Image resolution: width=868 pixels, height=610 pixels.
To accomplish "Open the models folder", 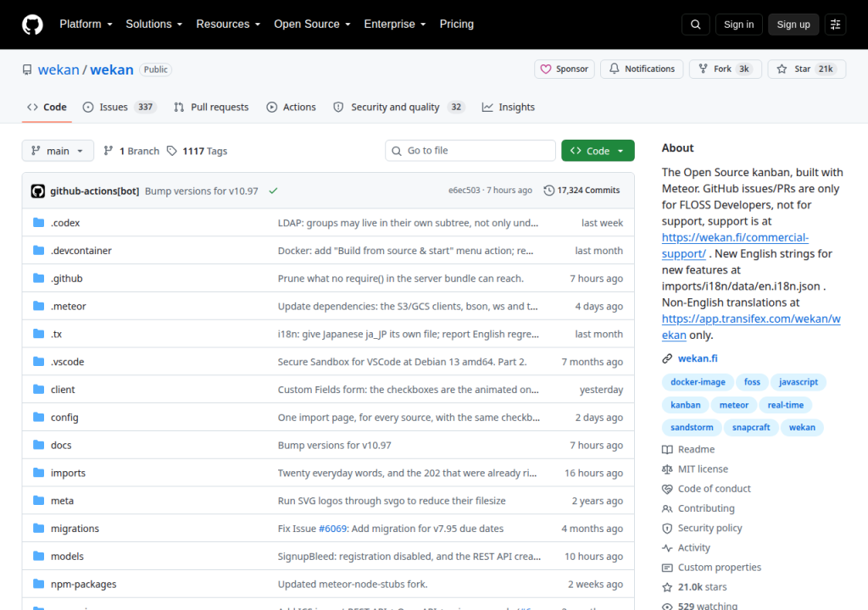I will pos(67,557).
